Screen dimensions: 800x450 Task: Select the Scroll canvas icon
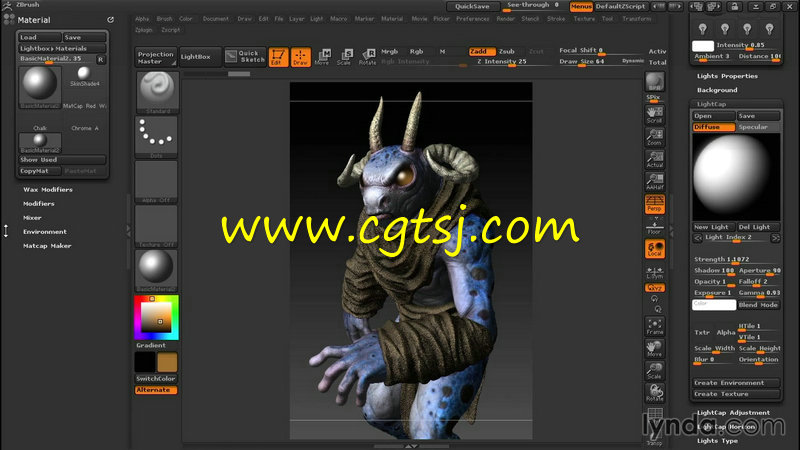(x=655, y=114)
